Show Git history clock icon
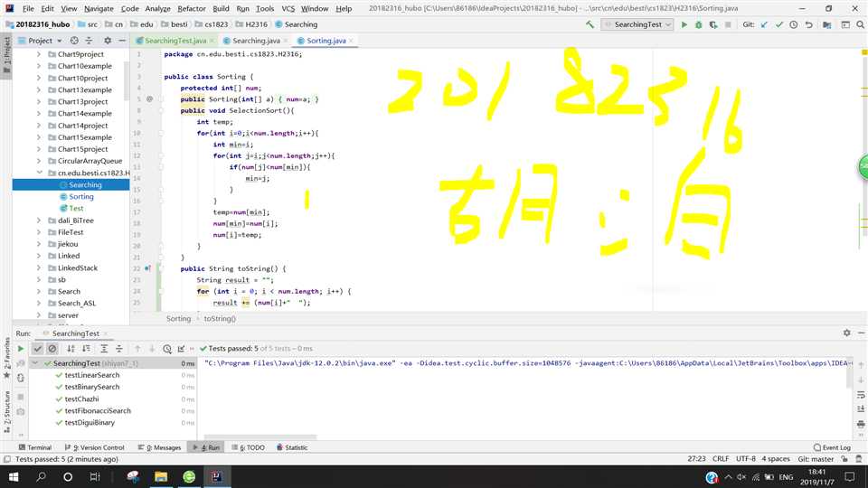The image size is (868, 488). [794, 24]
